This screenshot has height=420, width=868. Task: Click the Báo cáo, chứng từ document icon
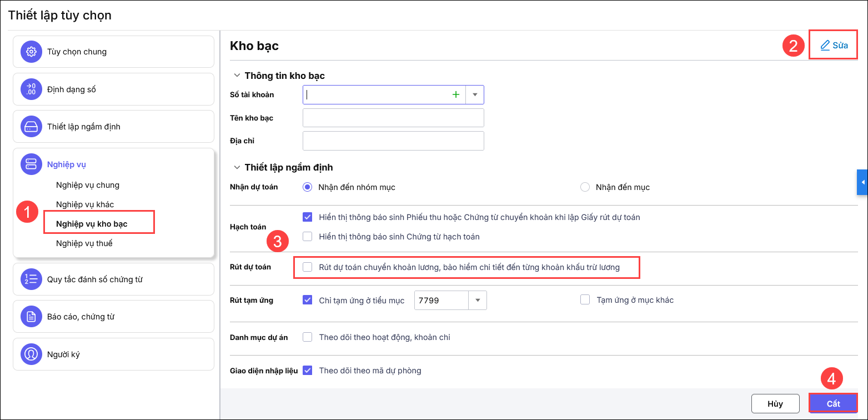32,317
